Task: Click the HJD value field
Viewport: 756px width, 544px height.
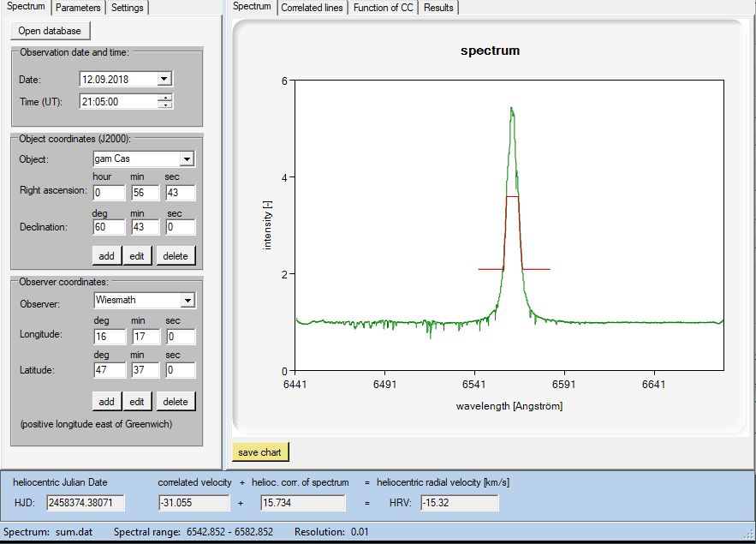Action: coord(86,503)
